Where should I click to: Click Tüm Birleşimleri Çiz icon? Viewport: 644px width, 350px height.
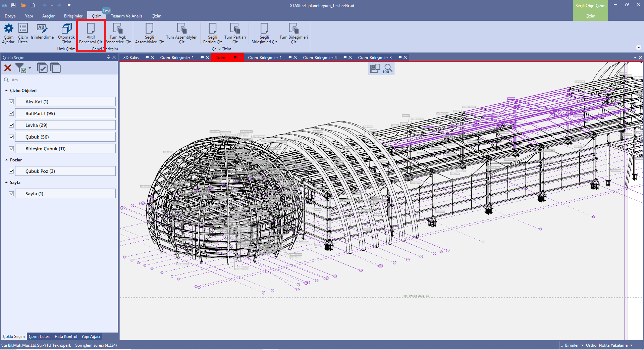tap(293, 29)
